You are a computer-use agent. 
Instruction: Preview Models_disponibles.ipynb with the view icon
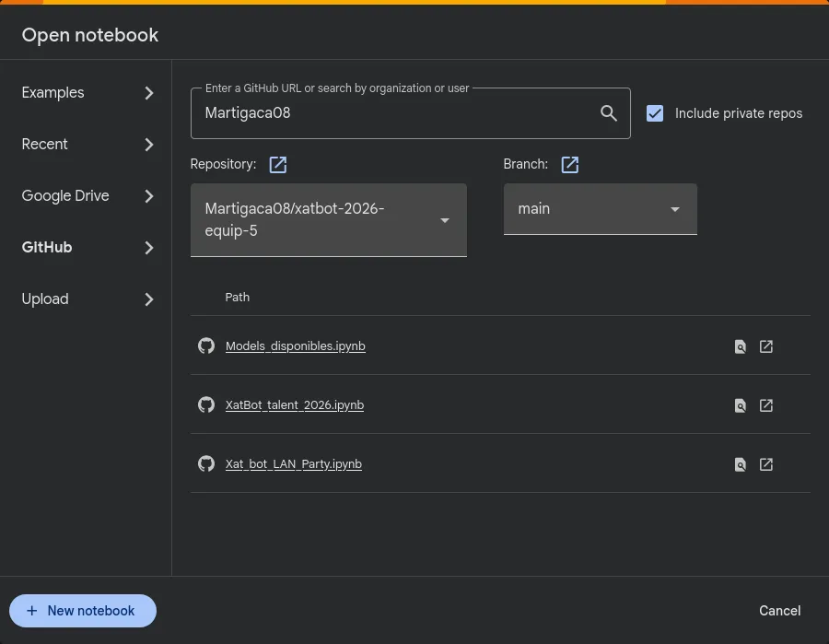coord(740,346)
